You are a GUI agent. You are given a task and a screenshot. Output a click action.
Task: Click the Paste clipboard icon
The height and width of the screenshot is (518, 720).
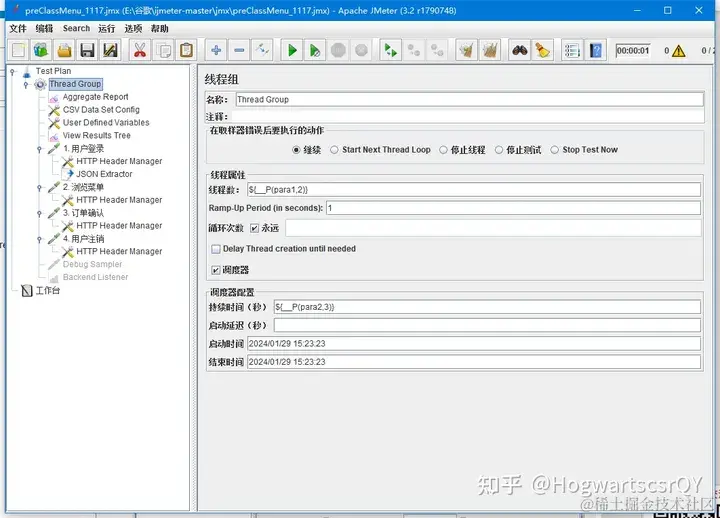pyautogui.click(x=186, y=50)
